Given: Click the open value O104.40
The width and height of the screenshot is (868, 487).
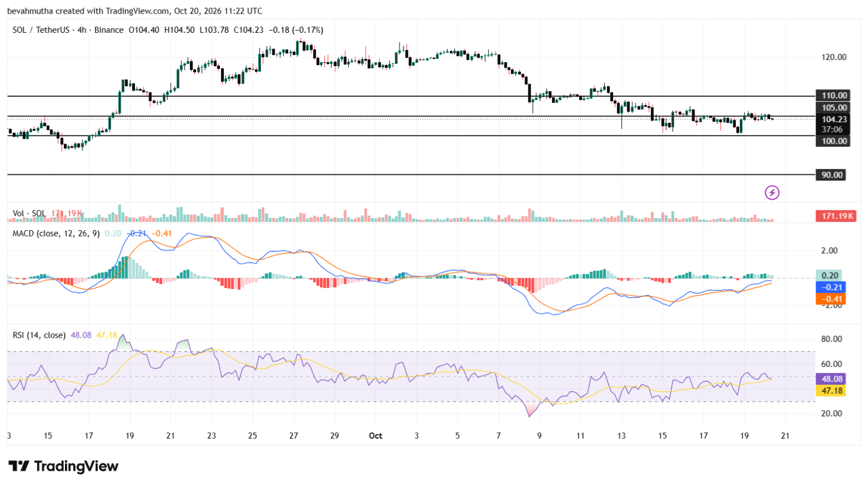Looking at the screenshot, I should pyautogui.click(x=144, y=30).
